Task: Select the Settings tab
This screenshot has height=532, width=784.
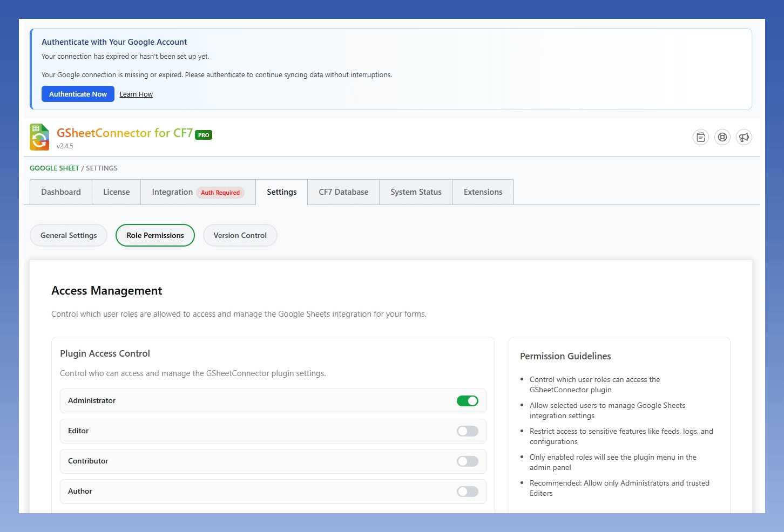Action: point(282,192)
